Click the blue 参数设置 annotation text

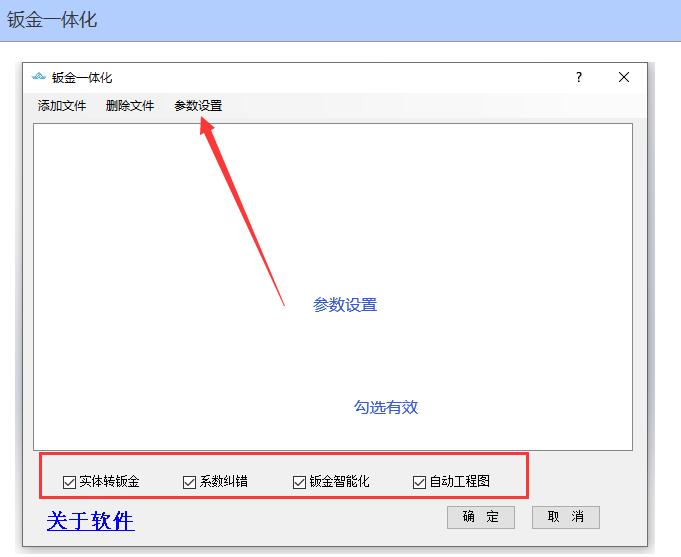[345, 305]
